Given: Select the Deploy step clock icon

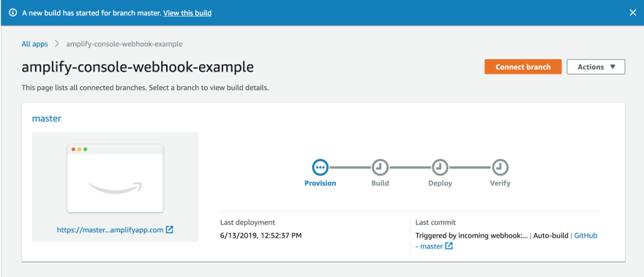Looking at the screenshot, I should 440,167.
